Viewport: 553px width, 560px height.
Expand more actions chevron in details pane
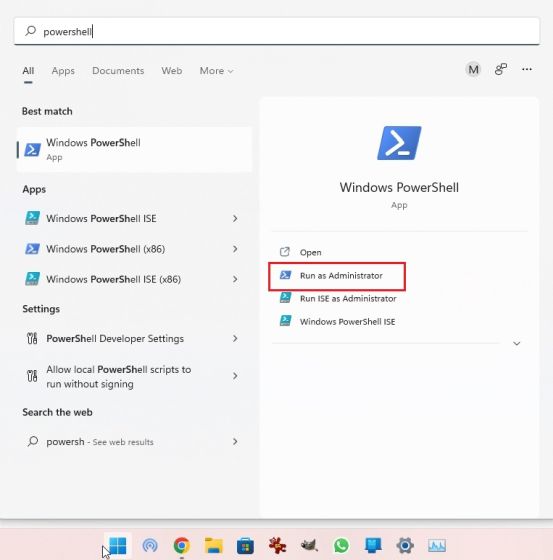pyautogui.click(x=517, y=344)
